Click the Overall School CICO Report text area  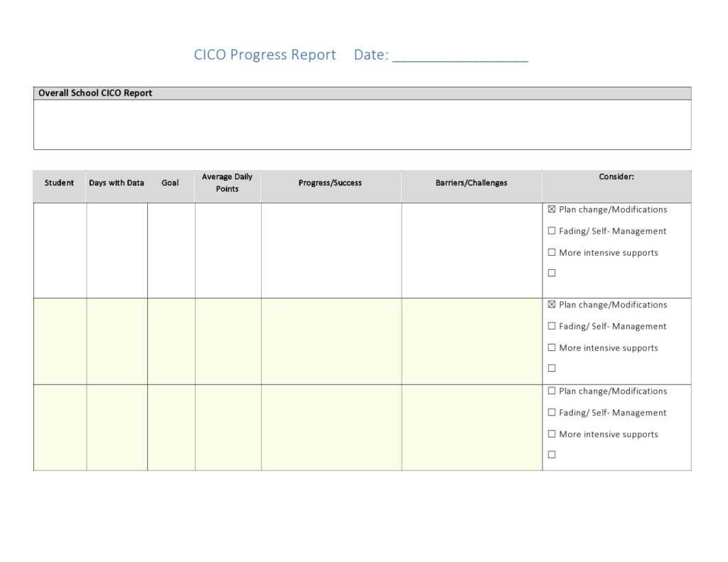(362, 123)
